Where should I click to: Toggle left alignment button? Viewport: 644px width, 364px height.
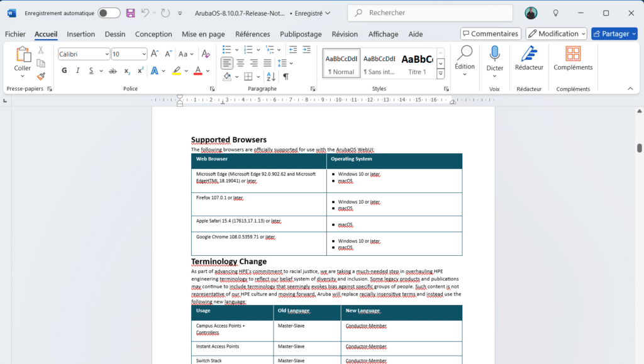226,63
